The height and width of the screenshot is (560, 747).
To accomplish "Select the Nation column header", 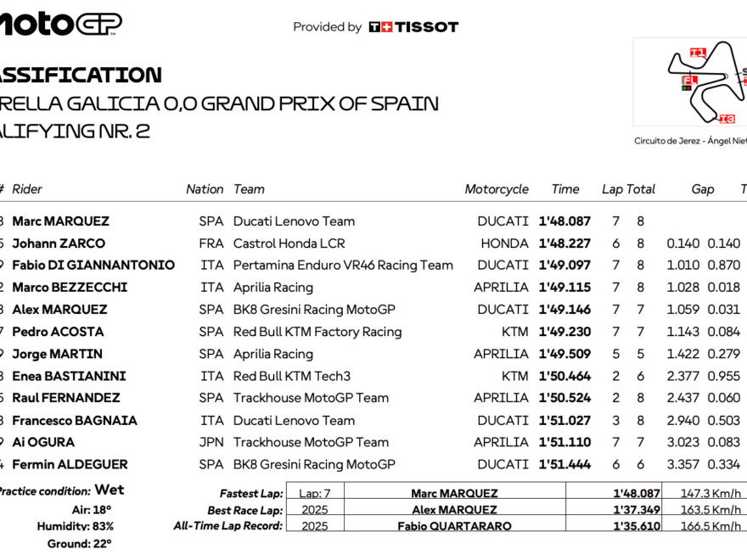I will (205, 189).
